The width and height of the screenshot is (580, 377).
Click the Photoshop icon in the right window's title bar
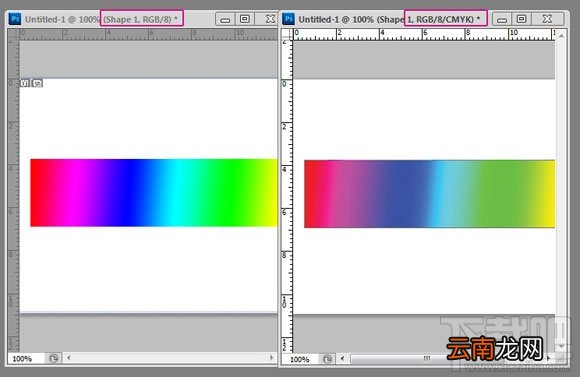pyautogui.click(x=288, y=19)
